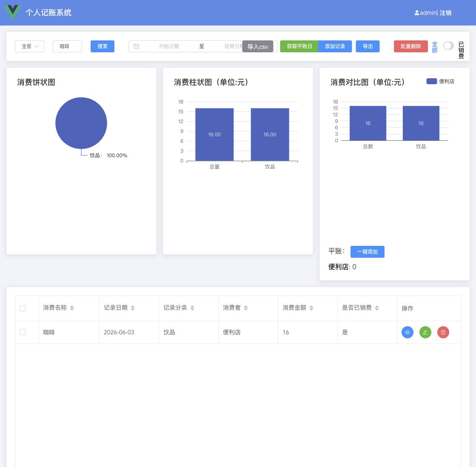Check the select-all checkbox in table header
476x467 pixels.
click(23, 308)
